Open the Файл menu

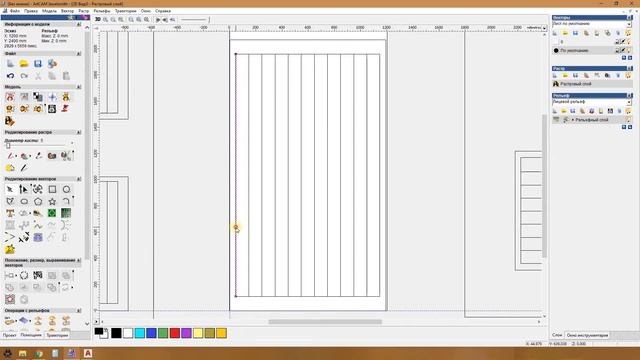(x=15, y=11)
